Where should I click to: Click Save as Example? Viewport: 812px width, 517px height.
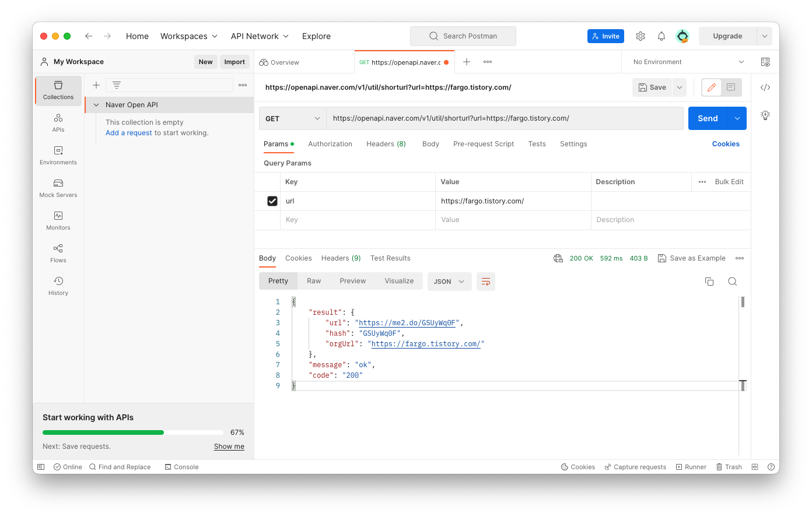(692, 258)
